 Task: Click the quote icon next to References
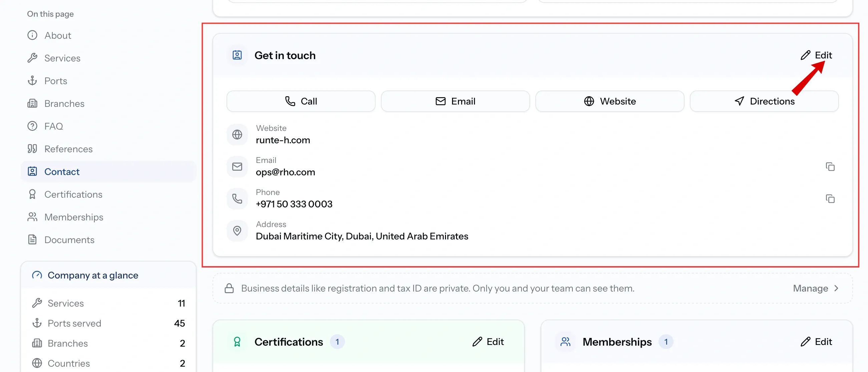[32, 149]
